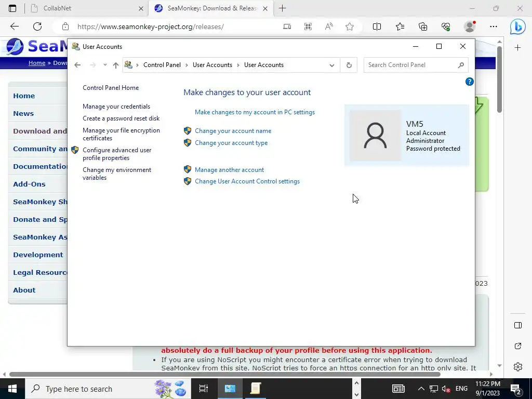Click Edge tab actions menu icon
The height and width of the screenshot is (399, 532).
click(12, 8)
